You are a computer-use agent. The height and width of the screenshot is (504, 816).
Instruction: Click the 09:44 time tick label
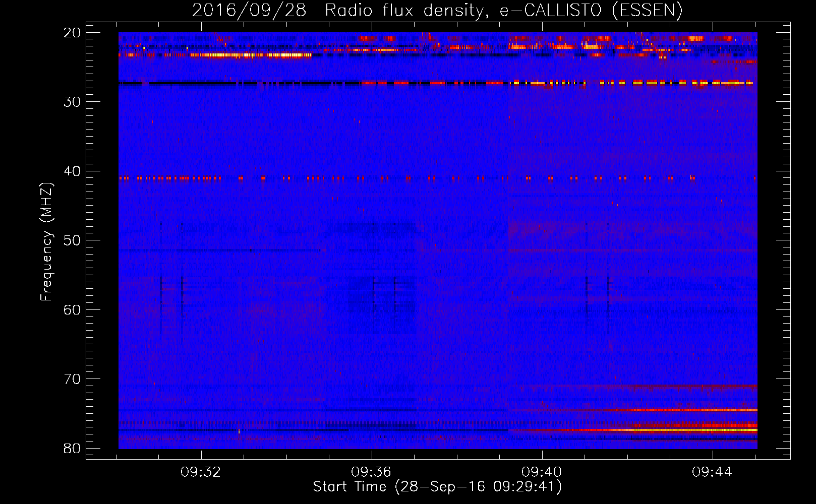(x=712, y=472)
